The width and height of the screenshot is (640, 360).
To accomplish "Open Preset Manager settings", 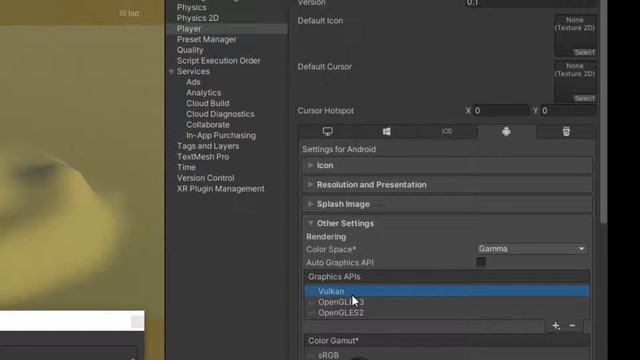I will (x=207, y=39).
